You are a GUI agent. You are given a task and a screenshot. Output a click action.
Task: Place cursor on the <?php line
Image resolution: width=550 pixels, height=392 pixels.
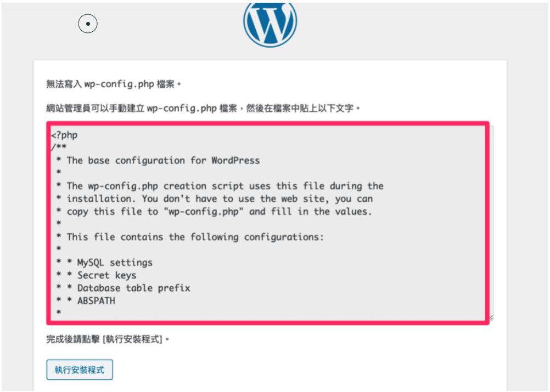[65, 135]
